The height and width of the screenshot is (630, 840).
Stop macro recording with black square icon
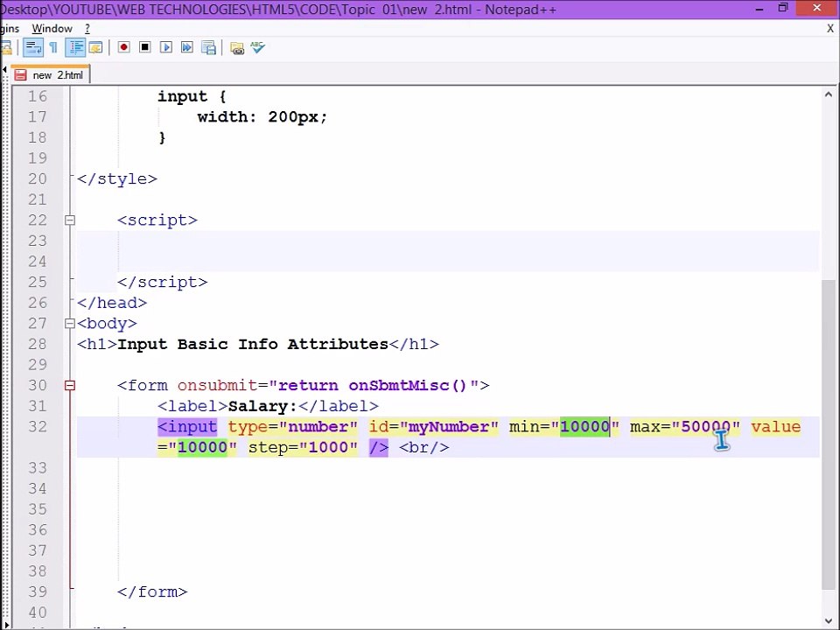144,47
